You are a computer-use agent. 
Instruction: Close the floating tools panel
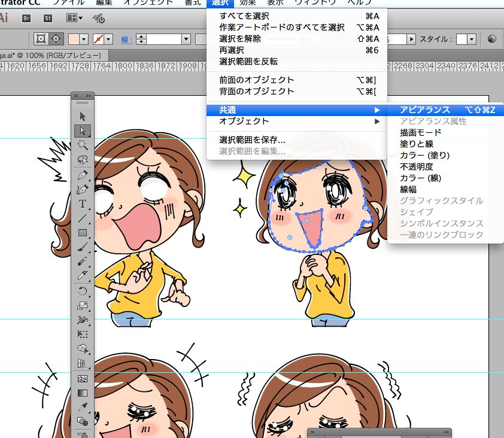pyautogui.click(x=76, y=96)
